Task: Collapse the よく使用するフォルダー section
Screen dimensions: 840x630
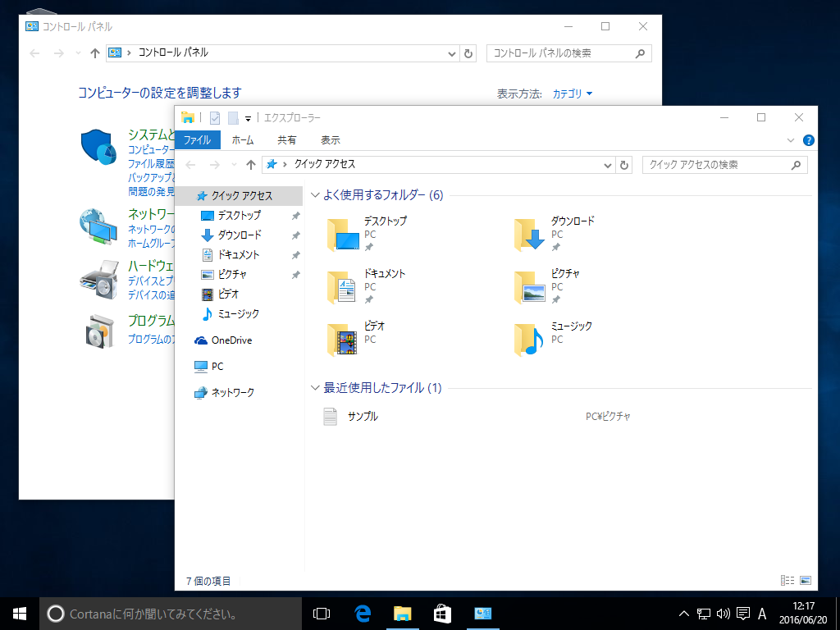Action: point(314,195)
